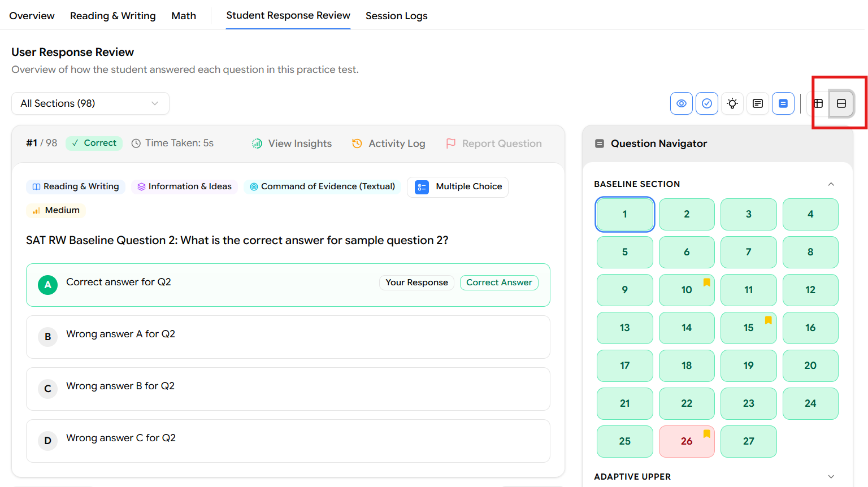This screenshot has height=487, width=868.
Task: Click the lightbulb hints icon
Action: [x=732, y=103]
